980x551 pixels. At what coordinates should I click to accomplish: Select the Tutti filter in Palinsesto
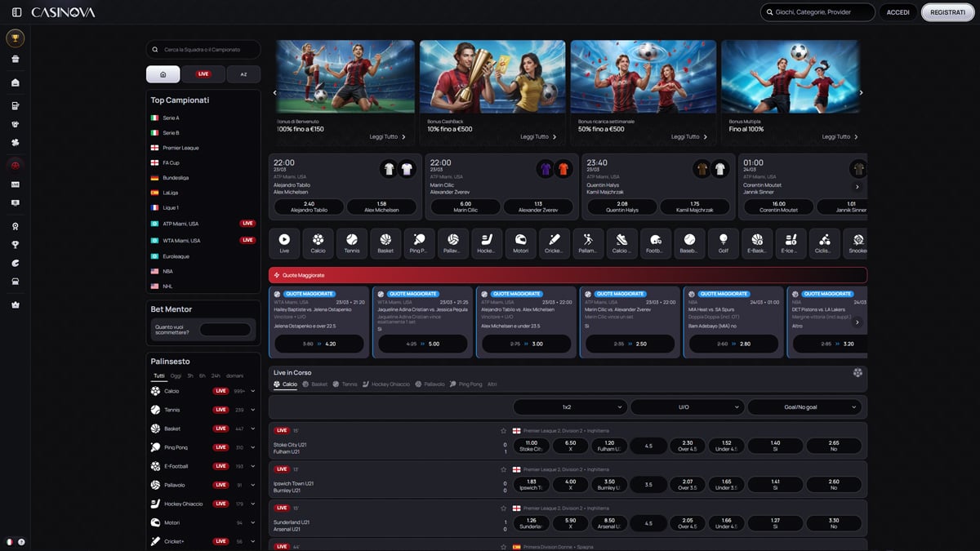click(x=158, y=375)
